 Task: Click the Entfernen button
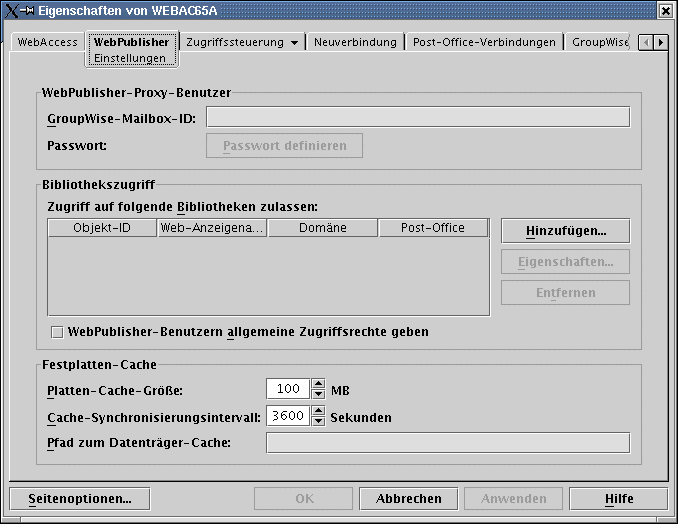tap(566, 293)
